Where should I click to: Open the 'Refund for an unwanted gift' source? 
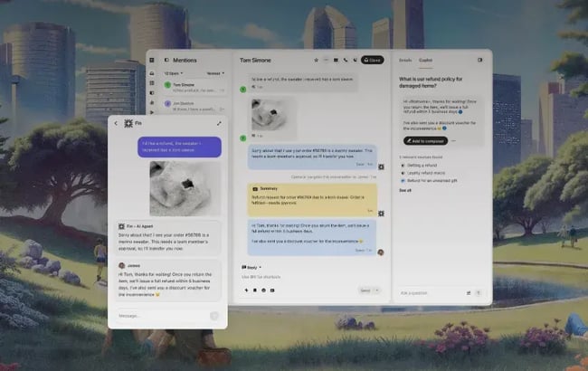pos(432,180)
